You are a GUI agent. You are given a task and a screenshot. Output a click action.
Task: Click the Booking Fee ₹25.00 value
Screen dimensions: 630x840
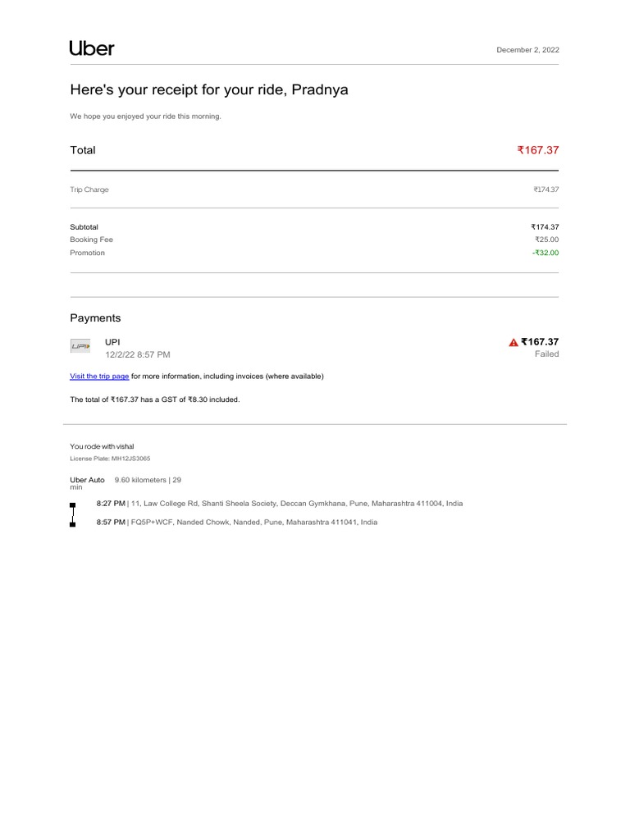pos(546,240)
